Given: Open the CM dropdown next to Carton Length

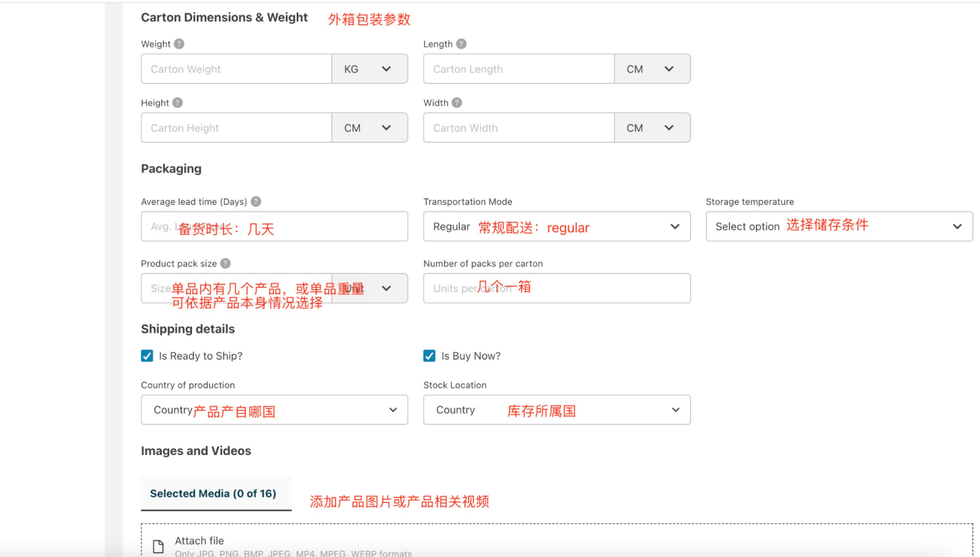Looking at the screenshot, I should pyautogui.click(x=652, y=69).
